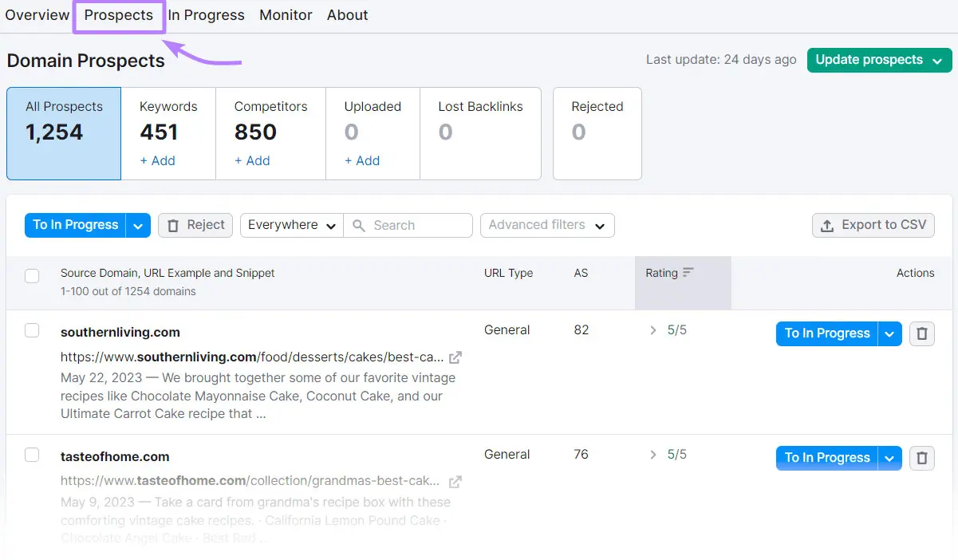
Task: Open dropdown arrow beside top To In Progress
Action: click(138, 226)
